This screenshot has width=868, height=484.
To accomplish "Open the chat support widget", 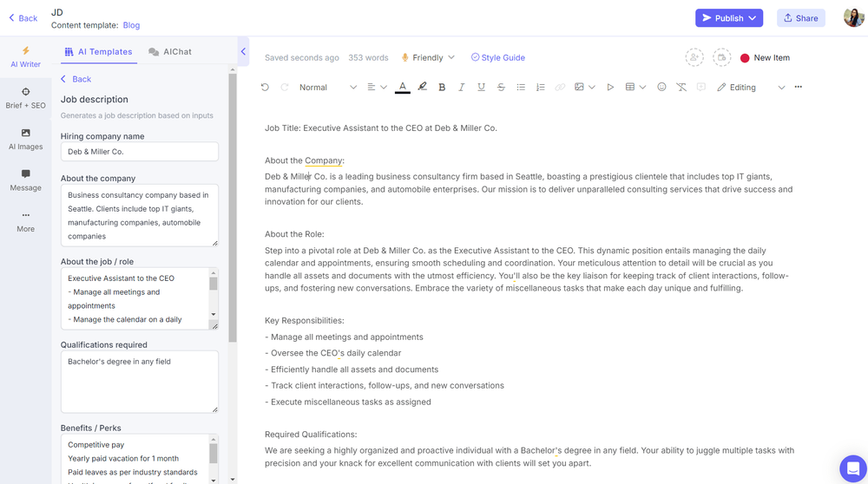I will 853,469.
